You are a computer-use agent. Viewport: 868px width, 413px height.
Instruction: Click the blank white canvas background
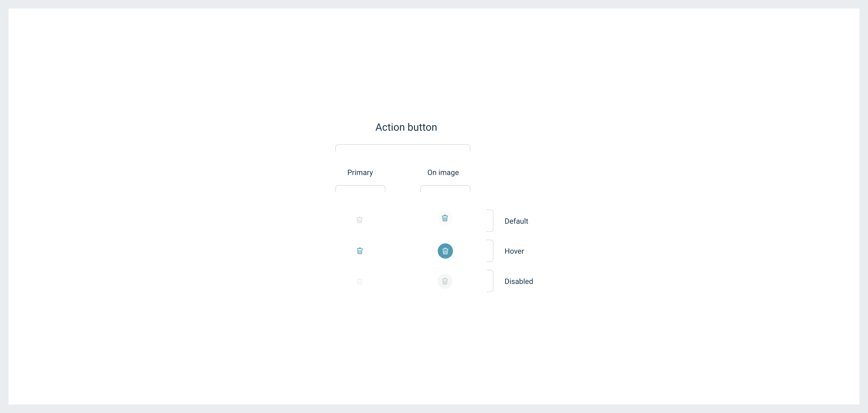tap(168, 202)
